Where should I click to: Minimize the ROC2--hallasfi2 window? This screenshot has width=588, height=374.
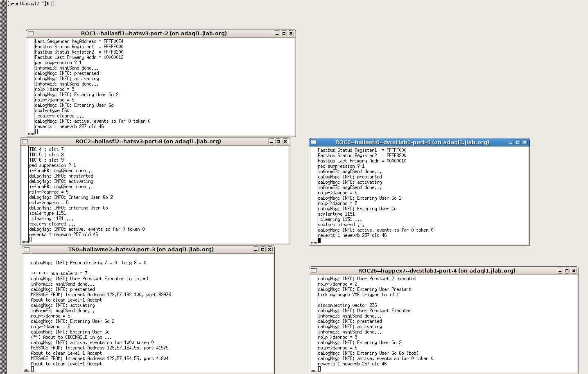pyautogui.click(x=271, y=142)
